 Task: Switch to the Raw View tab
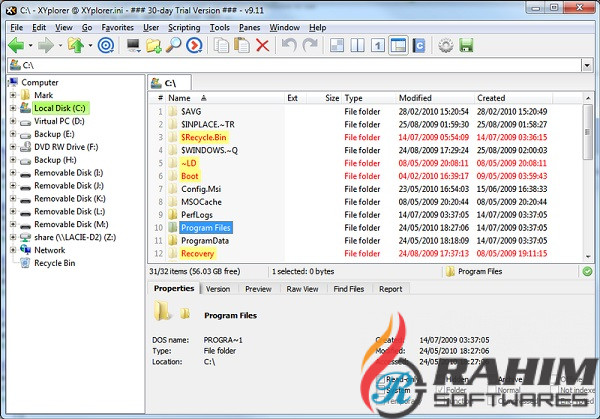[x=301, y=289]
